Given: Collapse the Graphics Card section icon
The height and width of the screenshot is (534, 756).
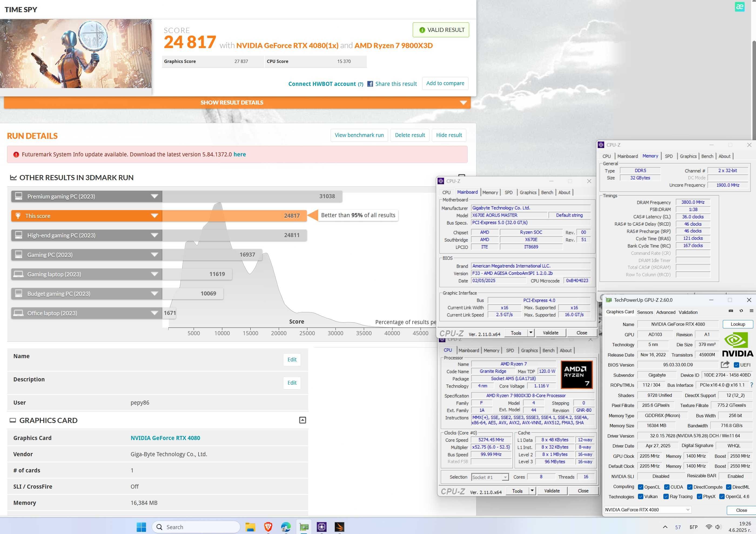Looking at the screenshot, I should [302, 420].
